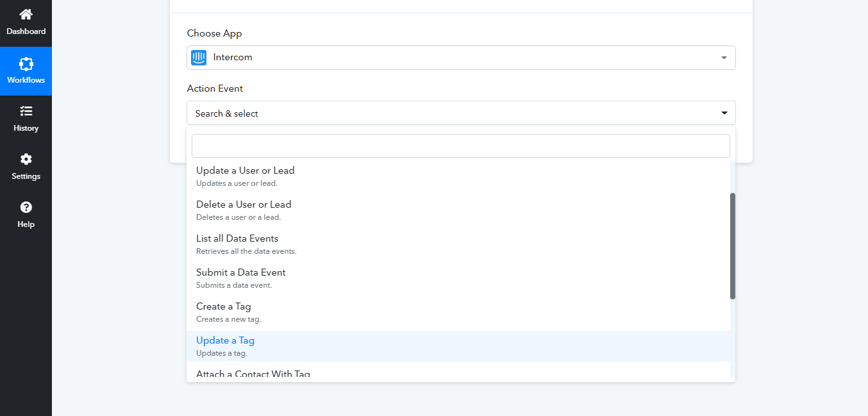
Task: Click the Search & select field
Action: point(461,113)
